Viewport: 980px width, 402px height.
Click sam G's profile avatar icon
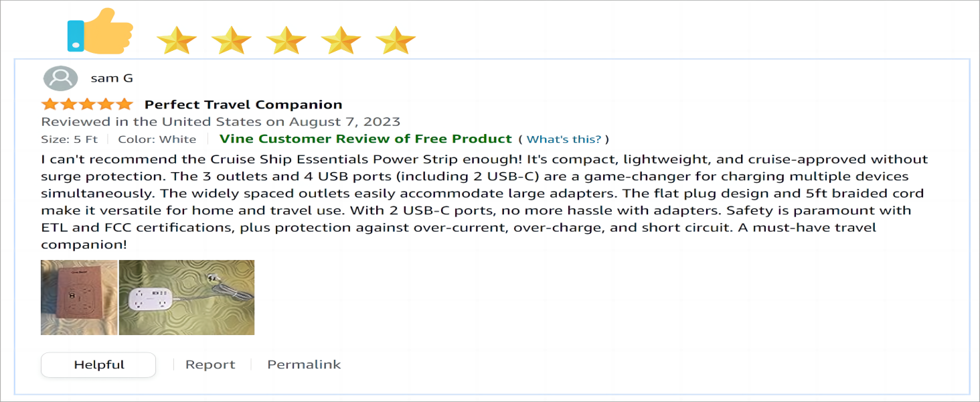(x=60, y=78)
